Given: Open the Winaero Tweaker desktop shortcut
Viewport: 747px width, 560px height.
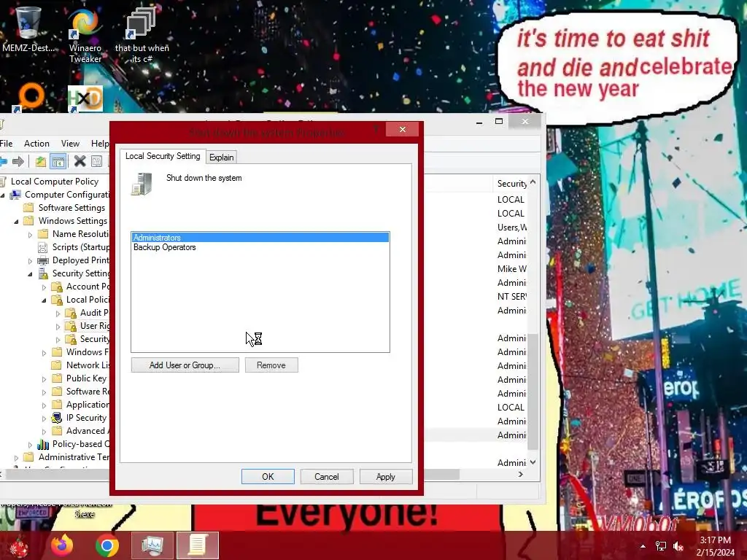Looking at the screenshot, I should (85, 34).
